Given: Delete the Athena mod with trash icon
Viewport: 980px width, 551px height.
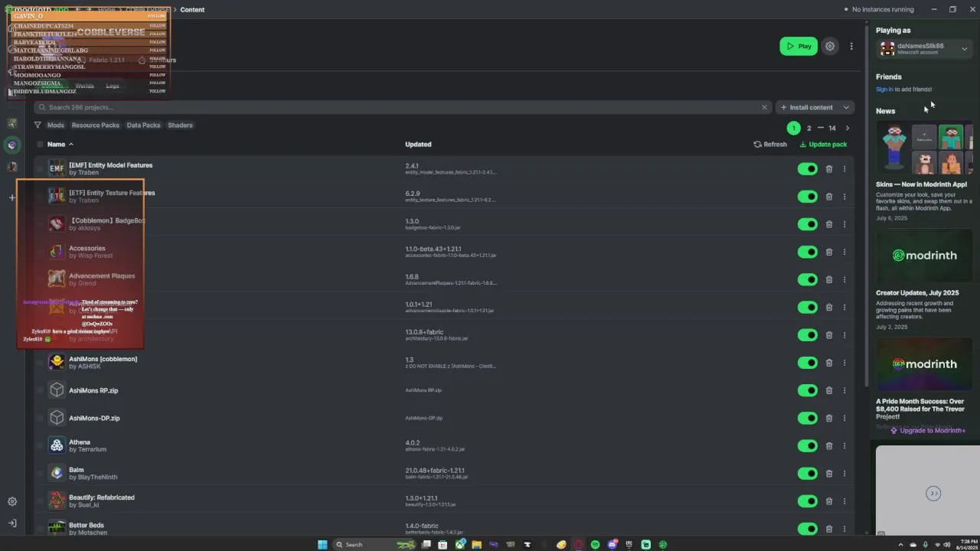Looking at the screenshot, I should pos(829,445).
